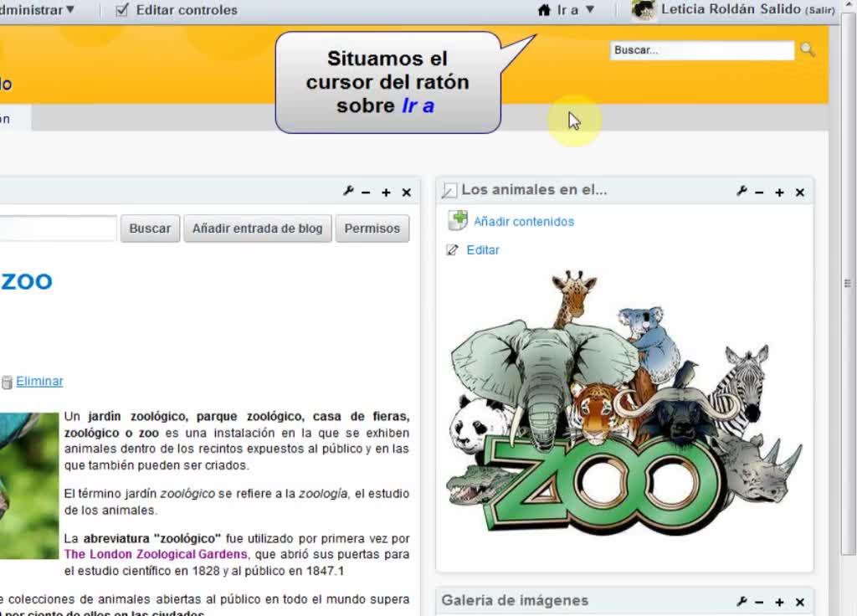Click the Añadir contenidos link

click(524, 221)
